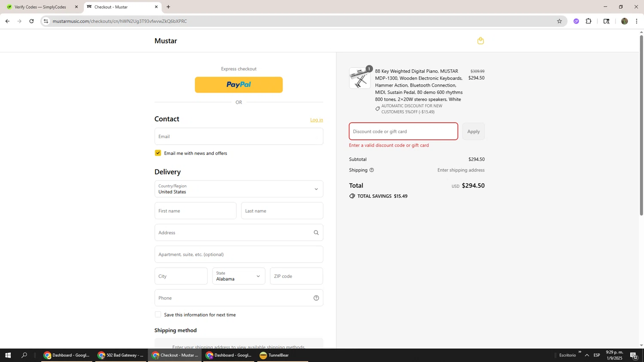
Task: Close the Verify Codes SimplyCodes tab
Action: coord(76,7)
